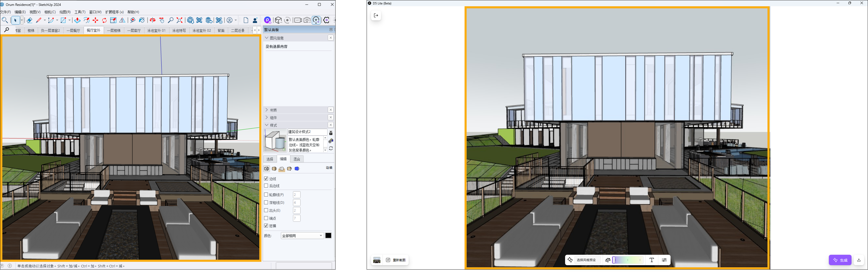Viewport: 868px width, 273px height.
Task: Click the style preview thumbnail
Action: click(275, 141)
